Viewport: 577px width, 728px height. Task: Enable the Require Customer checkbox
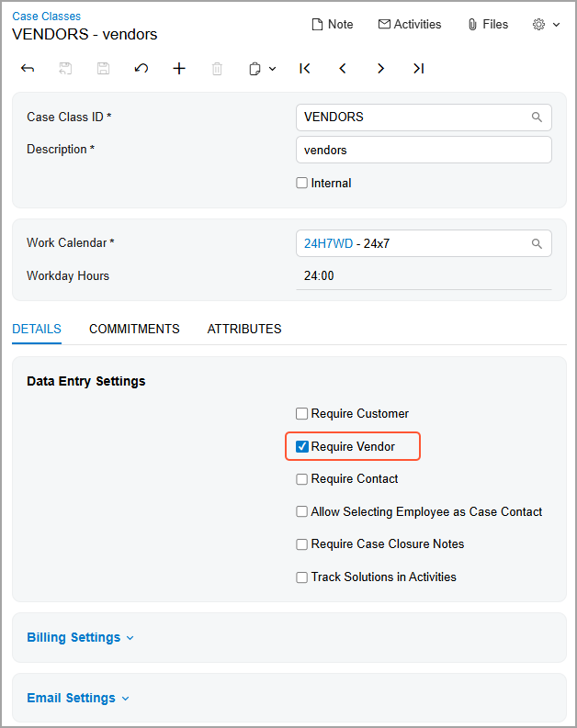[x=302, y=414]
